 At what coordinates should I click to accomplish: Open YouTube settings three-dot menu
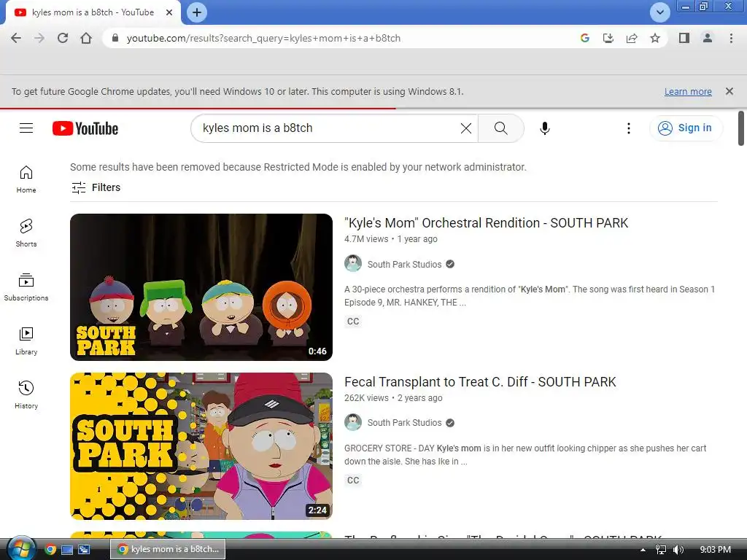coord(629,128)
